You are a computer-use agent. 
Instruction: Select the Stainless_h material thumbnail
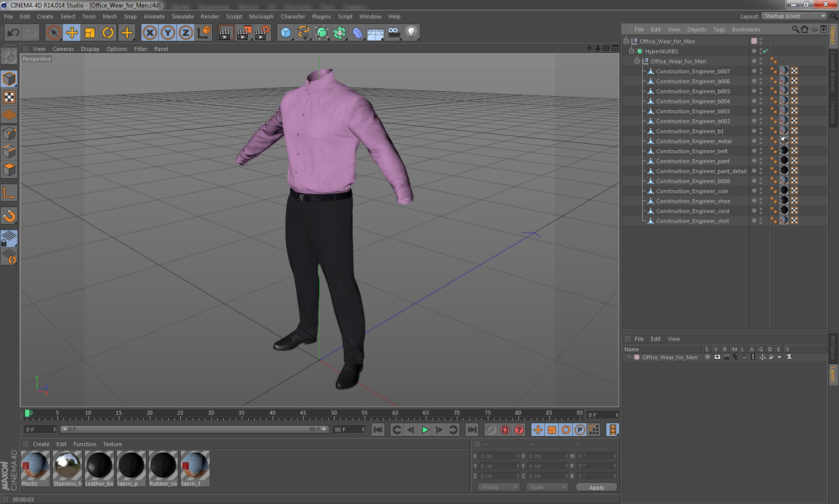click(67, 469)
